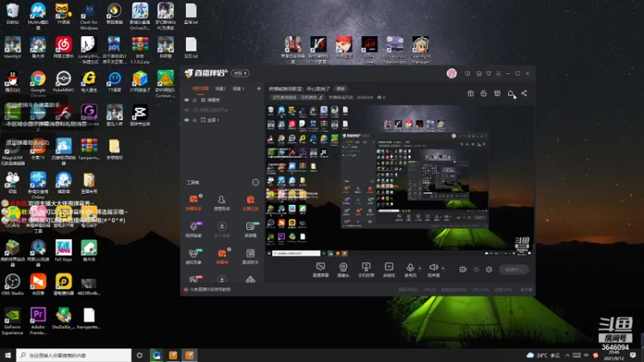Mute the 麦克风 microphone
644x362 pixels.
pos(410,269)
